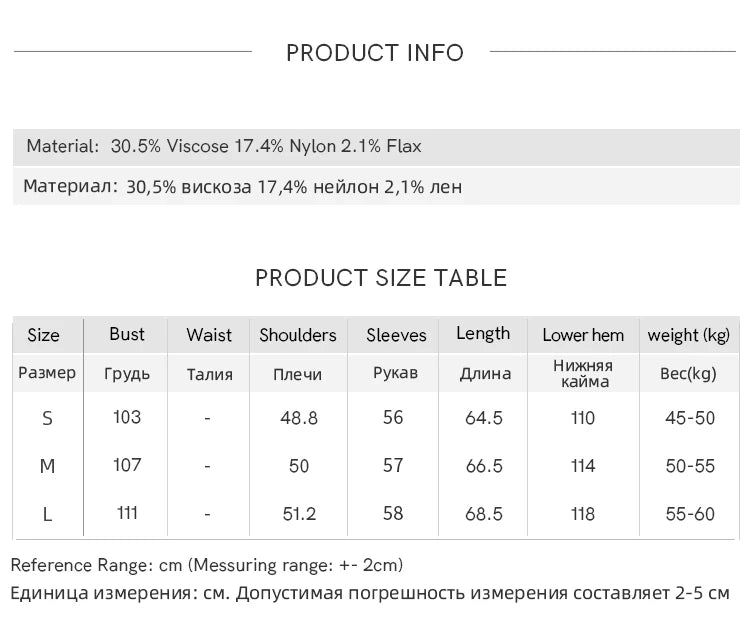Click the bust value 107
Screen dimensions: 750x630
pyautogui.click(x=127, y=465)
